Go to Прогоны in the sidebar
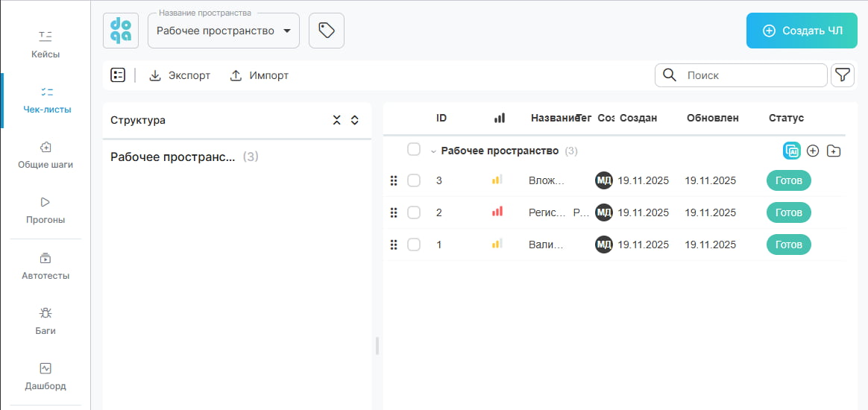Image resolution: width=868 pixels, height=410 pixels. pyautogui.click(x=45, y=209)
